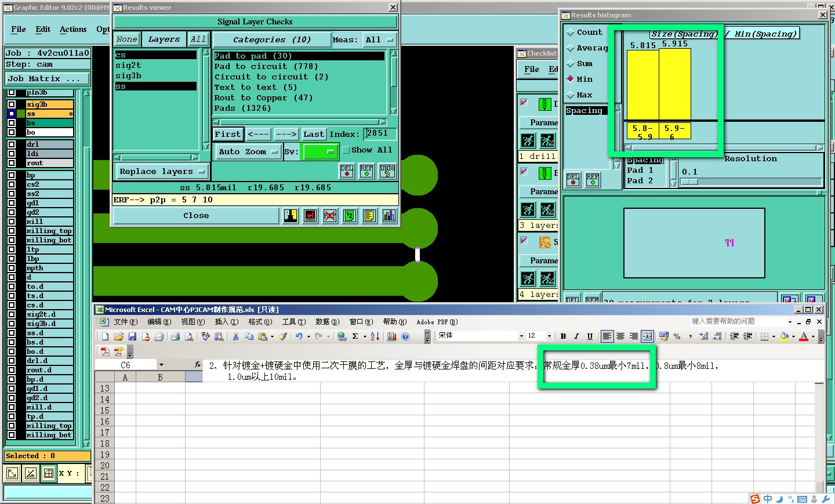
Task: Click Index input field showing 2851
Action: pyautogui.click(x=380, y=134)
